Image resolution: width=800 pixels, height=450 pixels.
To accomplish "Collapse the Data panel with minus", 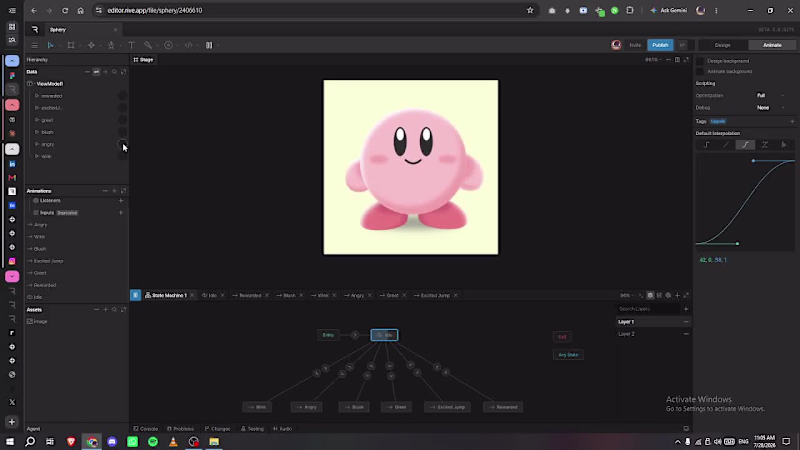I will pyautogui.click(x=87, y=72).
